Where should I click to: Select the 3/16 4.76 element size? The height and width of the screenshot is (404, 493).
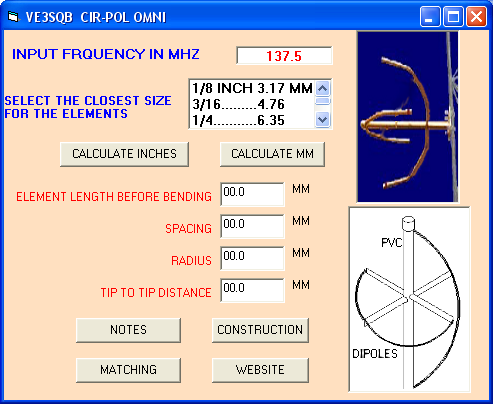(x=252, y=104)
